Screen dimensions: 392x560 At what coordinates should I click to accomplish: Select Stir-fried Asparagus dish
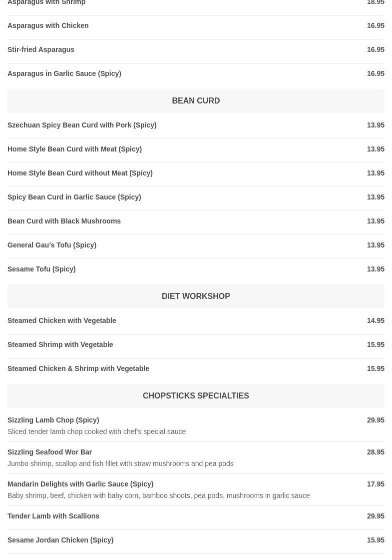point(41,49)
